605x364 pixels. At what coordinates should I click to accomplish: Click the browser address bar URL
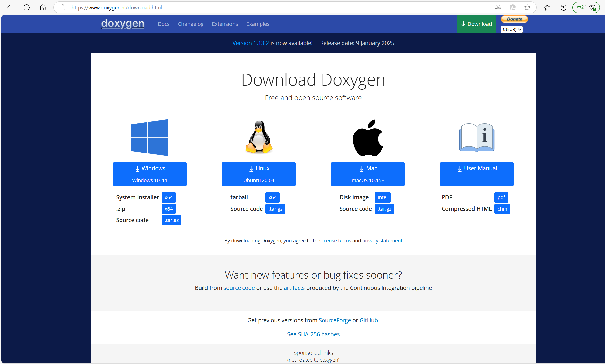pos(117,7)
